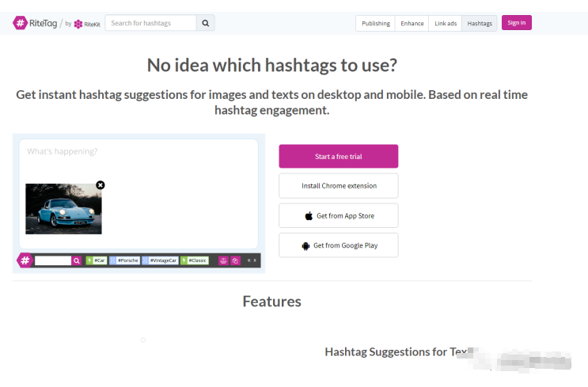
Task: Select the #Porsche hashtag suggestion
Action: pos(124,260)
